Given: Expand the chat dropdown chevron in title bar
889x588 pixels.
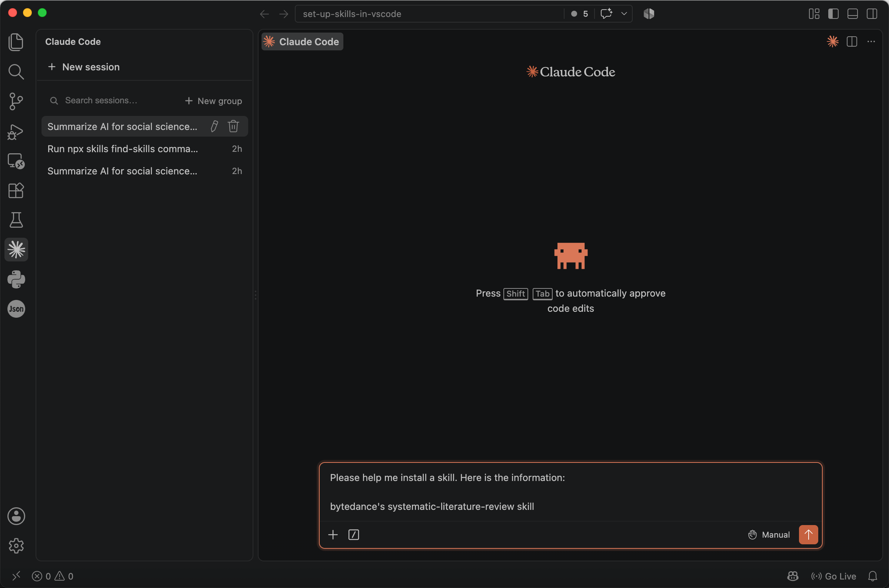Looking at the screenshot, I should pyautogui.click(x=624, y=13).
